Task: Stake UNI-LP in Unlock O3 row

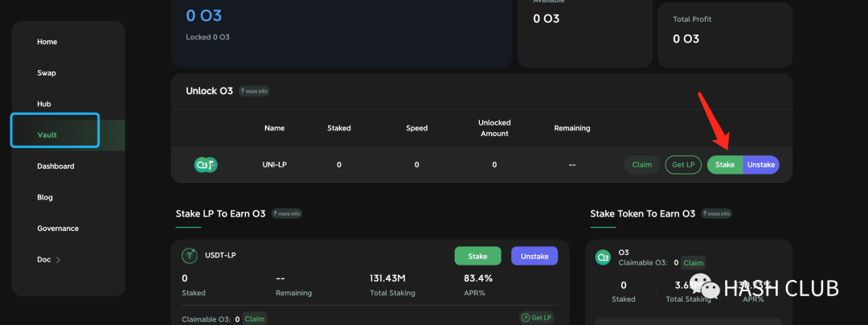Action: coord(725,164)
